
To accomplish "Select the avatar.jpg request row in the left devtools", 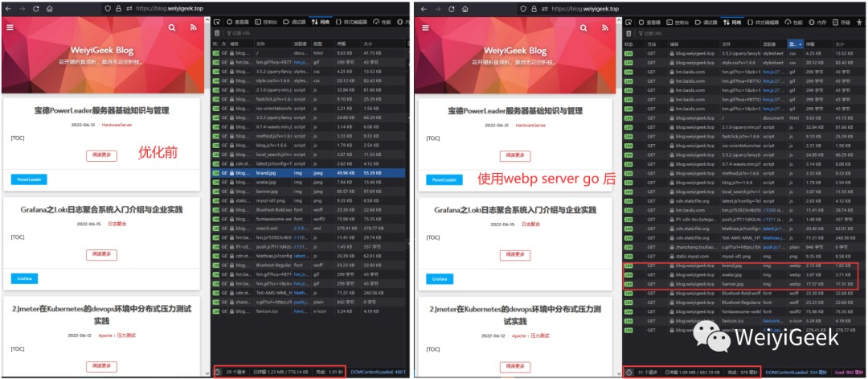I will tap(309, 182).
